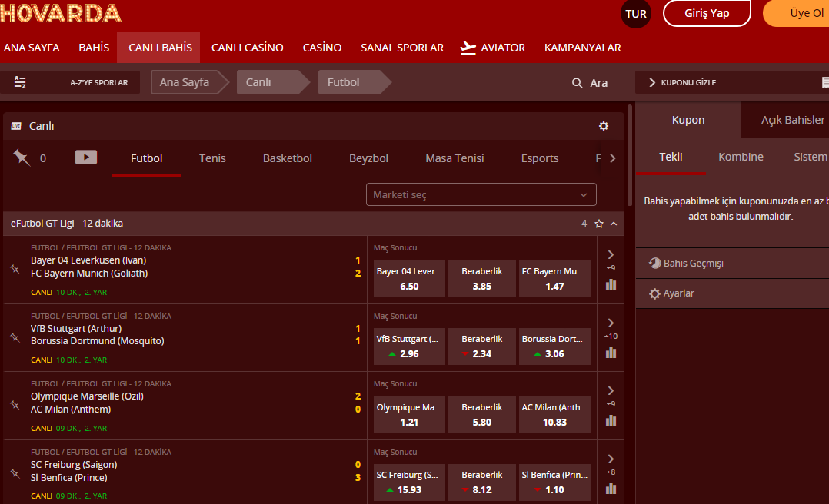Switch language with TUR button
This screenshot has height=504, width=829.
point(635,14)
